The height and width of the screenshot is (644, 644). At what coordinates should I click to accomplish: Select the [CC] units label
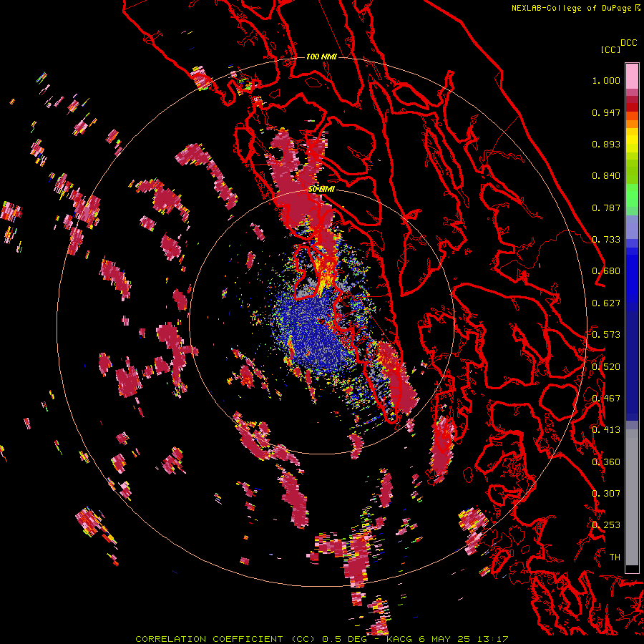[x=610, y=49]
